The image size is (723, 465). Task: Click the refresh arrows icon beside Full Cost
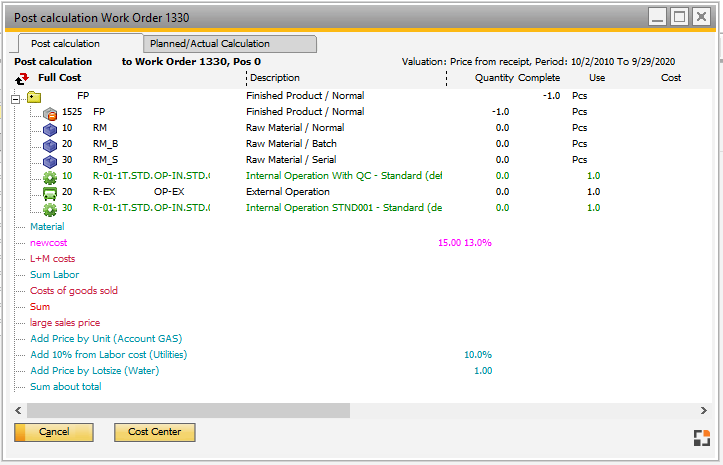click(x=22, y=78)
